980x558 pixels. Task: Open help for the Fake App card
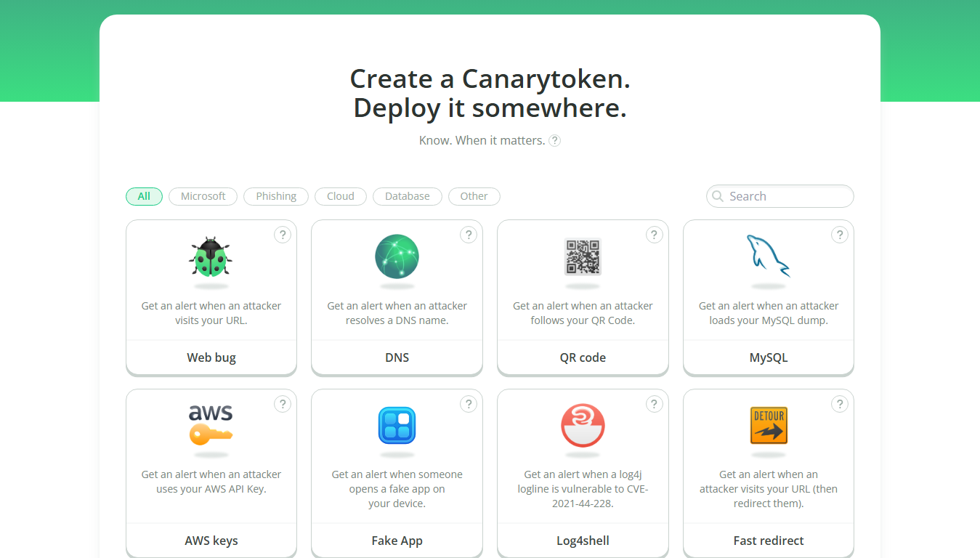pyautogui.click(x=469, y=404)
